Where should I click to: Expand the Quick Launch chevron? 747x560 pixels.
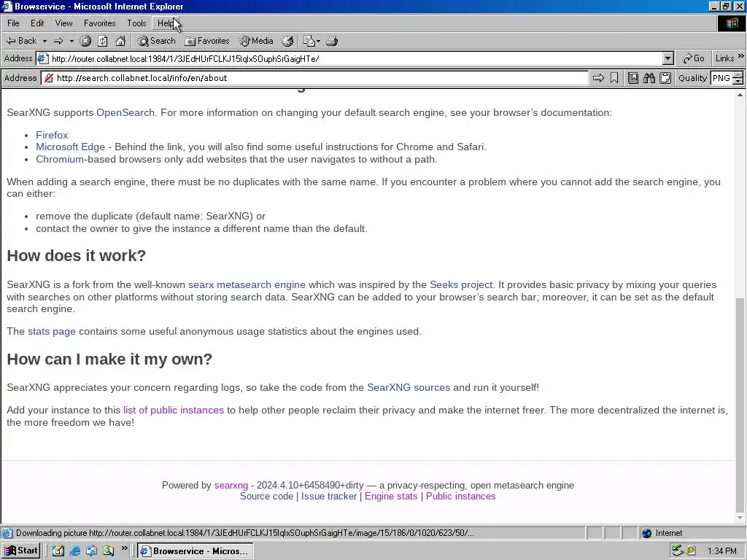pyautogui.click(x=124, y=548)
